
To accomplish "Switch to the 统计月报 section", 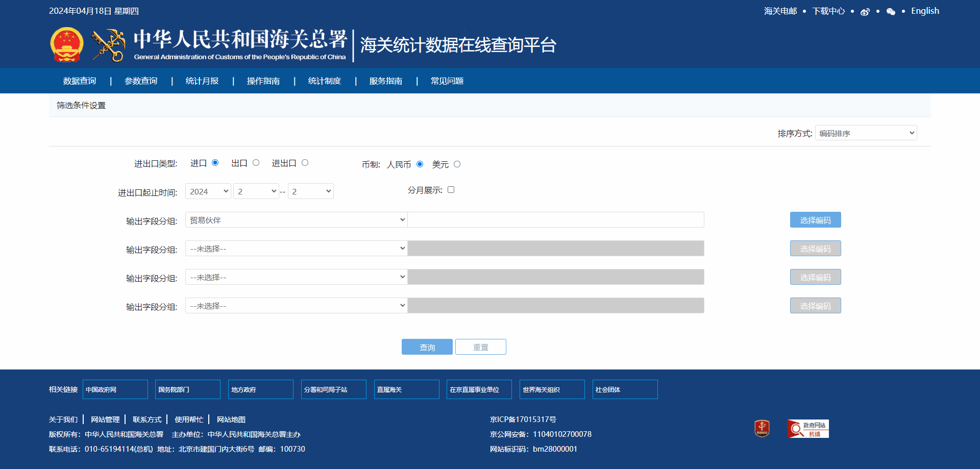I will coord(202,81).
